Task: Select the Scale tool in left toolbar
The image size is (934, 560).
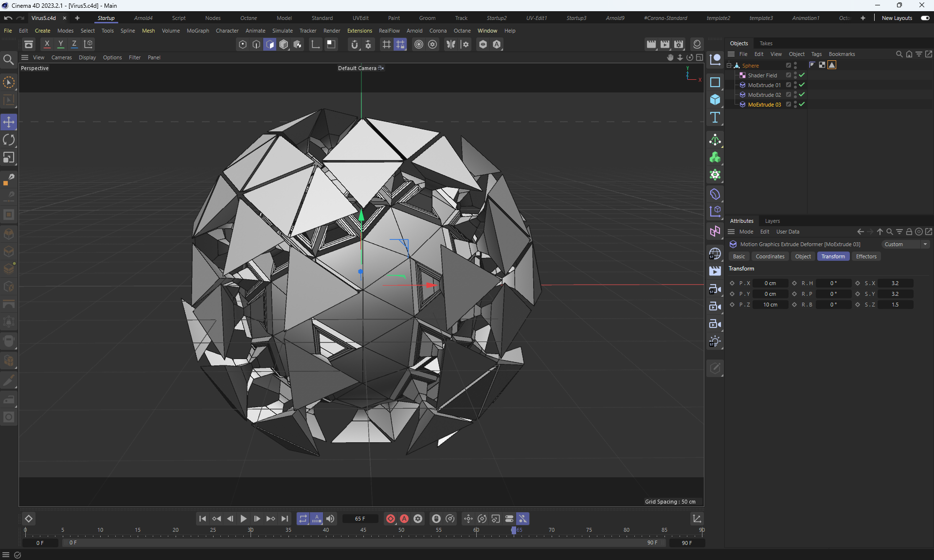Action: pyautogui.click(x=9, y=158)
